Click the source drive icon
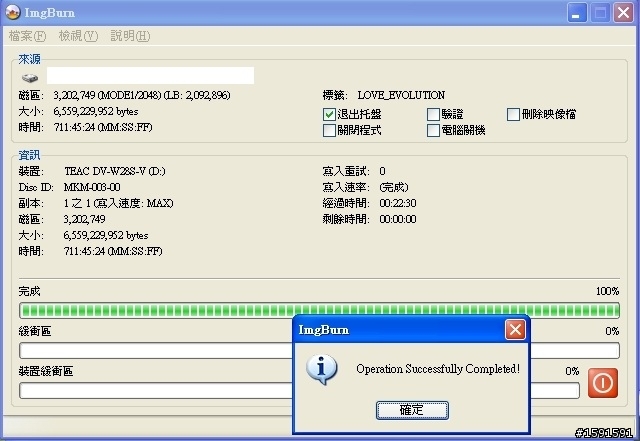 tap(29, 78)
